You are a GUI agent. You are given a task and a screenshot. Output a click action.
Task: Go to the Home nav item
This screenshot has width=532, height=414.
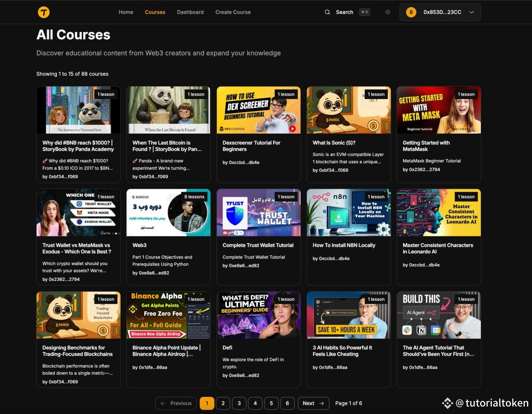(x=126, y=12)
